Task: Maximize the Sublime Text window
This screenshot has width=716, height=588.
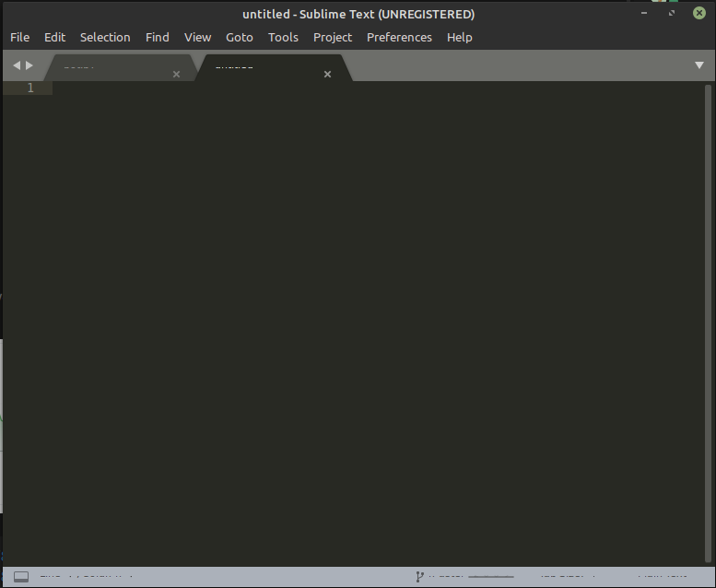Action: tap(673, 14)
